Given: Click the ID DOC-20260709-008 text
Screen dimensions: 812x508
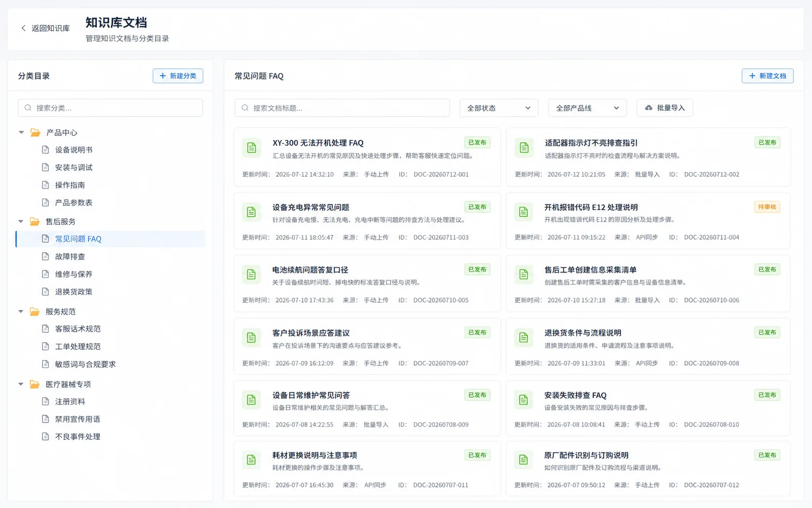Looking at the screenshot, I should [711, 364].
